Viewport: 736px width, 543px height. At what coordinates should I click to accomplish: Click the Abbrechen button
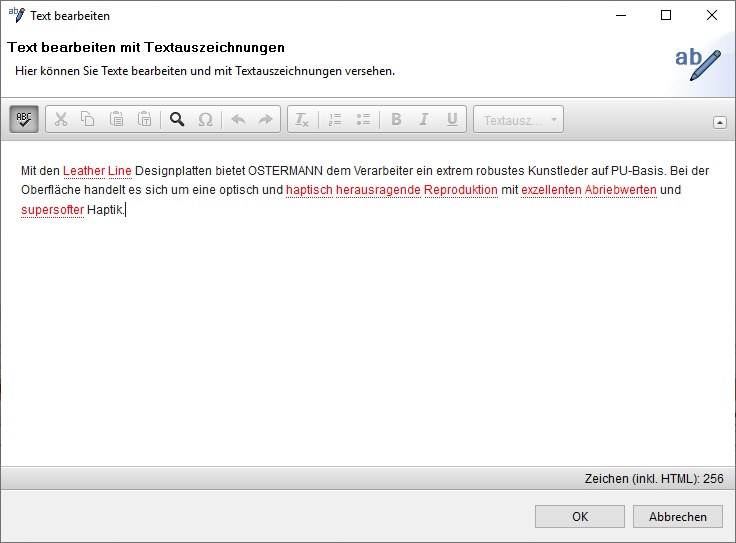tap(677, 517)
